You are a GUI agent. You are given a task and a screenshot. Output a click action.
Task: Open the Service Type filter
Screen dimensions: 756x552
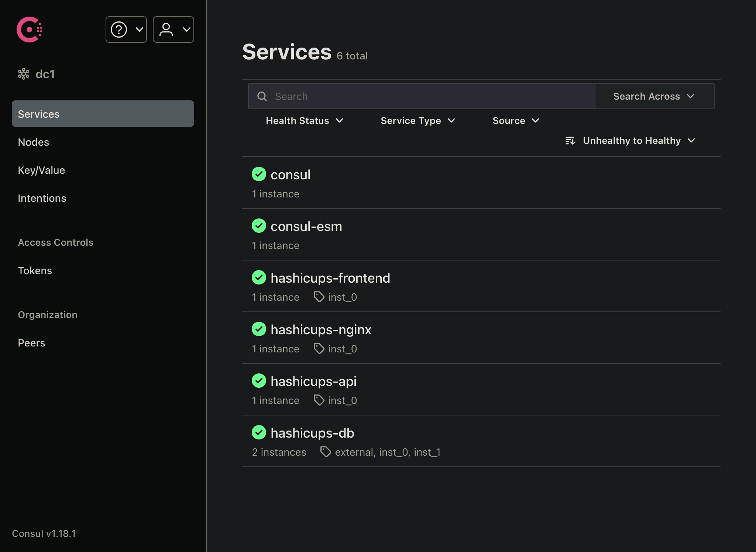[417, 121]
